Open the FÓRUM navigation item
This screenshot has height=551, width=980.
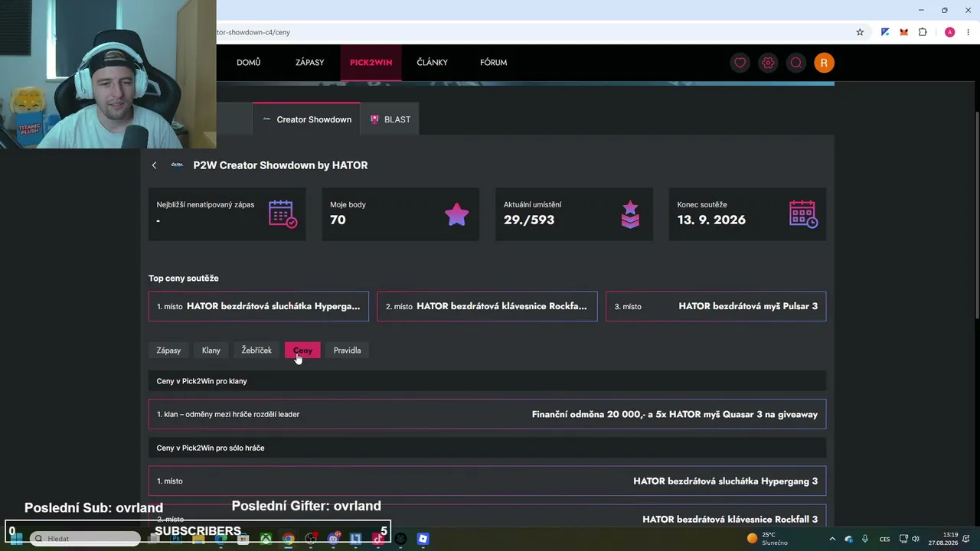click(x=494, y=63)
